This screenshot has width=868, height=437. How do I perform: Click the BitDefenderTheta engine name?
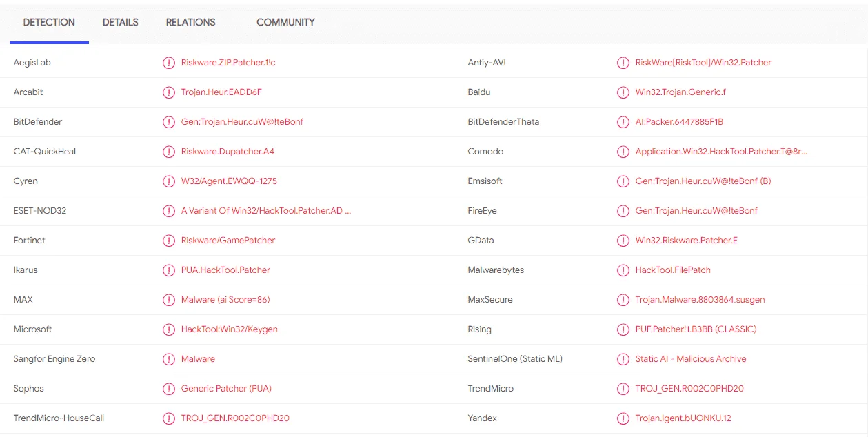(503, 122)
